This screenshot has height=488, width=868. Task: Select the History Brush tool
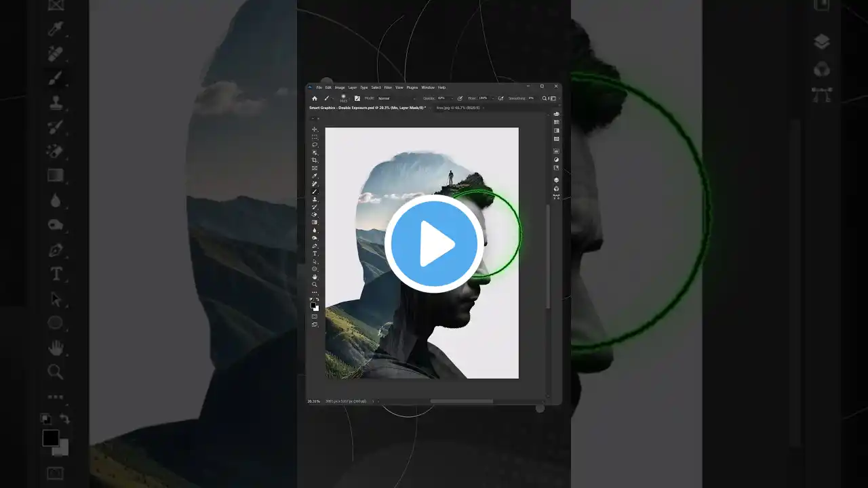pyautogui.click(x=315, y=207)
